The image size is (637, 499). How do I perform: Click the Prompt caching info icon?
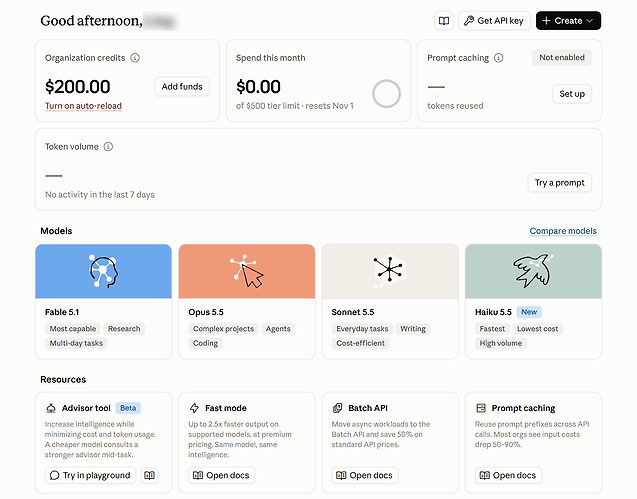(x=498, y=58)
